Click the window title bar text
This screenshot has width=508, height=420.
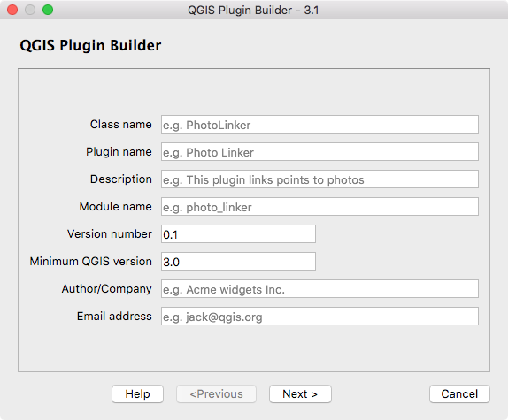[253, 11]
